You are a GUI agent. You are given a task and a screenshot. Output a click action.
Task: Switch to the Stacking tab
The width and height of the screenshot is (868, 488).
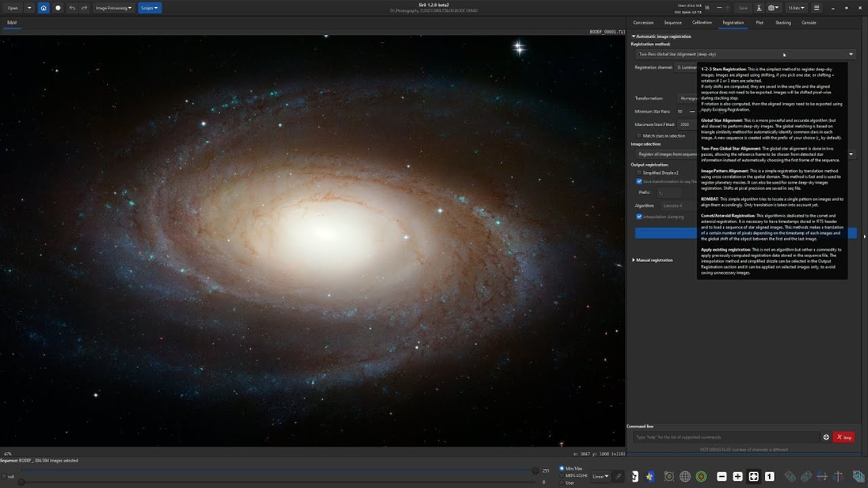coord(783,22)
